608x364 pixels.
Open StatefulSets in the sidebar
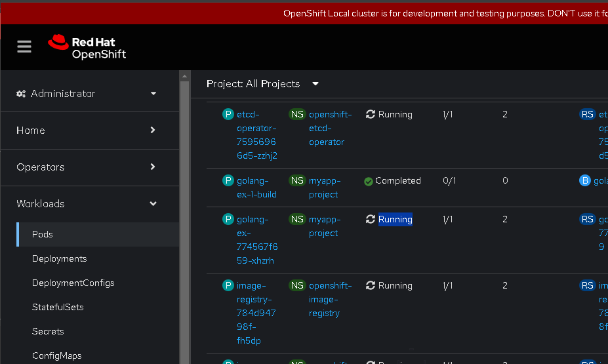pos(58,307)
